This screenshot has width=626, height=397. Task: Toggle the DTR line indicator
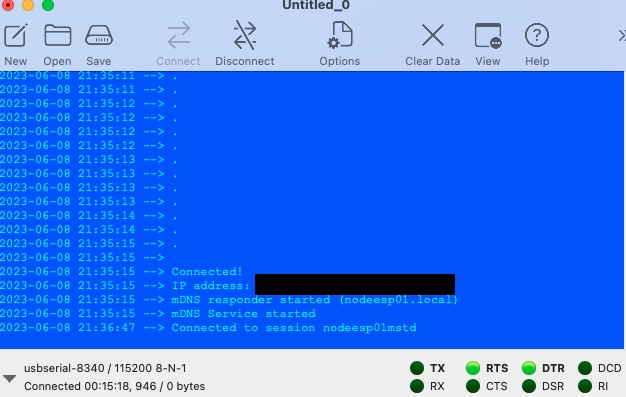pos(529,368)
